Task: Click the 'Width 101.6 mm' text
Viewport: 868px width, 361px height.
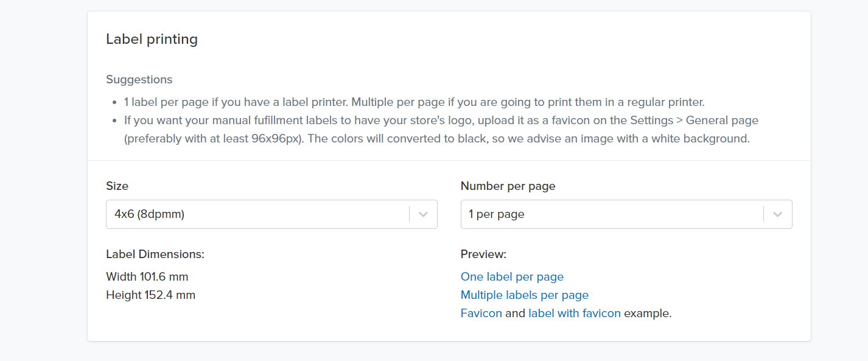Action: tap(147, 277)
